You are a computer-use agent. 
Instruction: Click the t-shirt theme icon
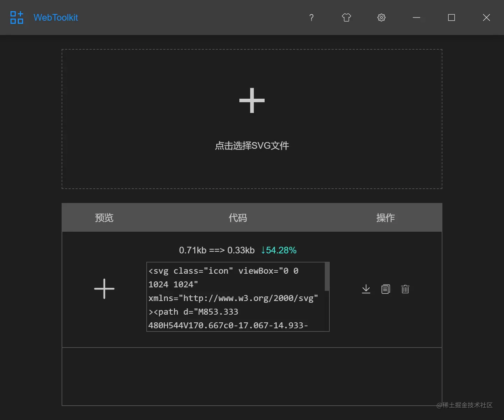[346, 17]
